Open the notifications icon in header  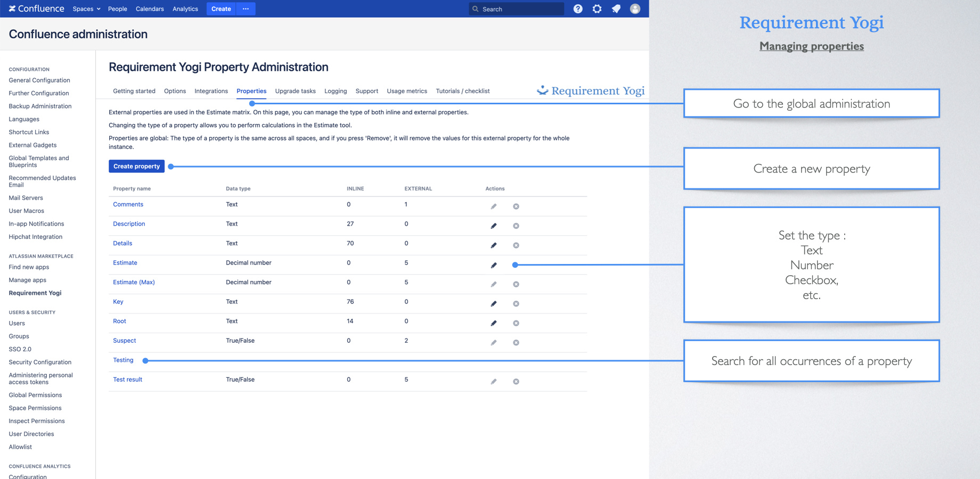(616, 9)
